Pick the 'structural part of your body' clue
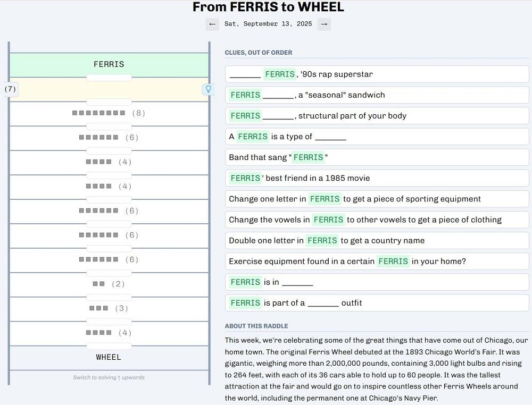Image resolution: width=532 pixels, height=405 pixels. click(x=377, y=116)
